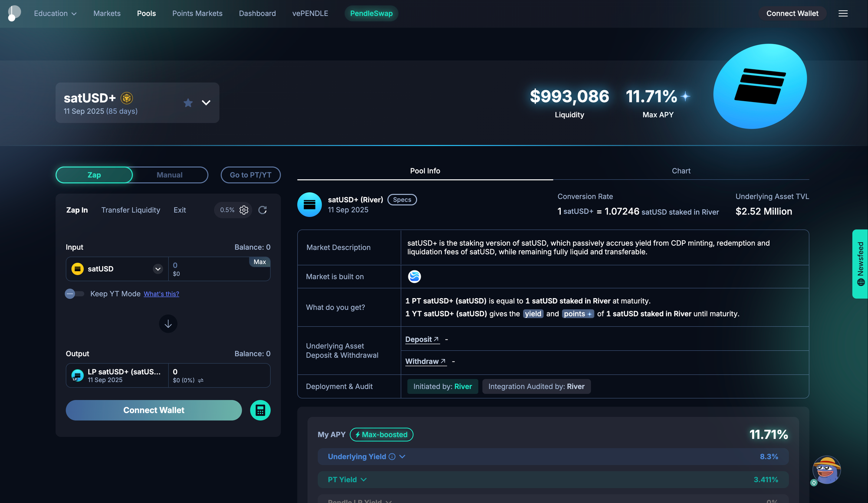Screen dimensions: 868x503
Task: Open the Withdraw external link
Action: [x=426, y=362]
